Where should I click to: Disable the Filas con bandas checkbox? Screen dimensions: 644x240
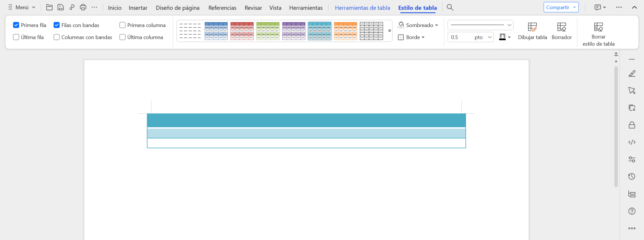click(57, 25)
